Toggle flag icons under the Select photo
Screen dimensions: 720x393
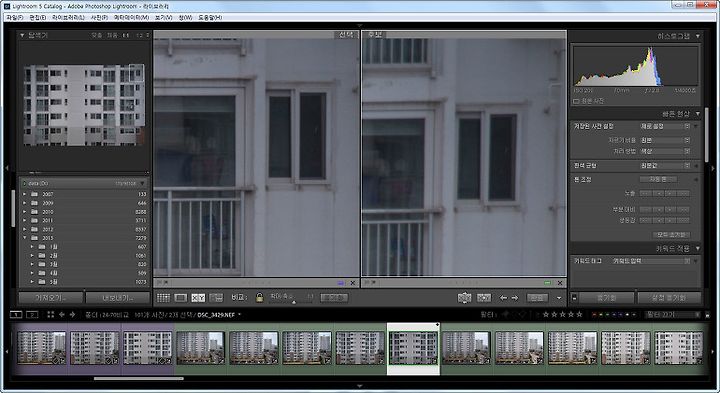163,282
